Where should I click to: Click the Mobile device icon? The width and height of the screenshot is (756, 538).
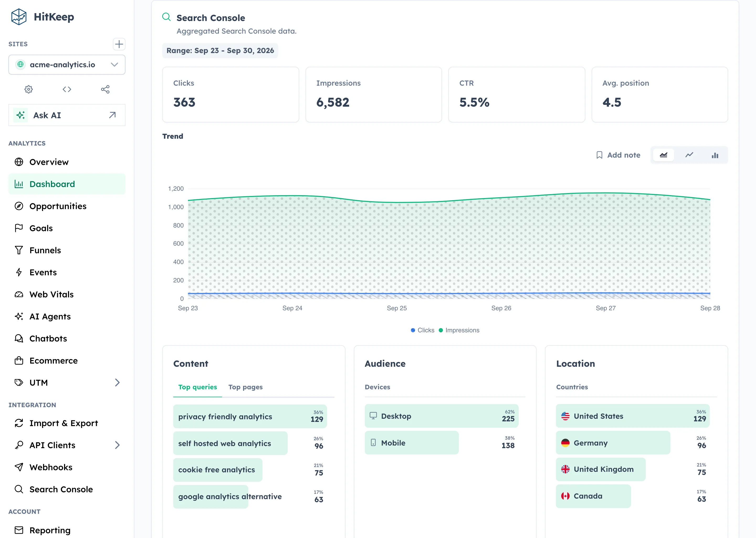tap(373, 443)
